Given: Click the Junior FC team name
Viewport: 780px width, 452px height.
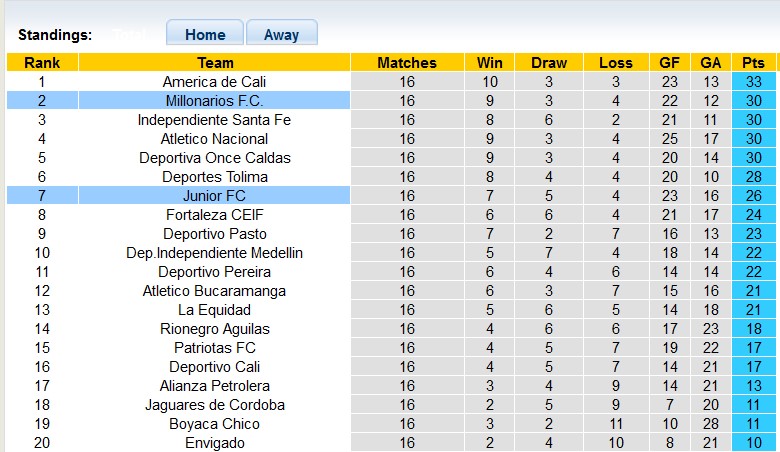Looking at the screenshot, I should [x=215, y=196].
